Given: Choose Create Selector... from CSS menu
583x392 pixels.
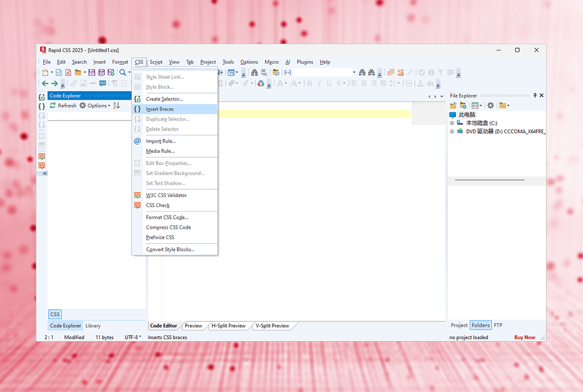Looking at the screenshot, I should click(x=175, y=99).
